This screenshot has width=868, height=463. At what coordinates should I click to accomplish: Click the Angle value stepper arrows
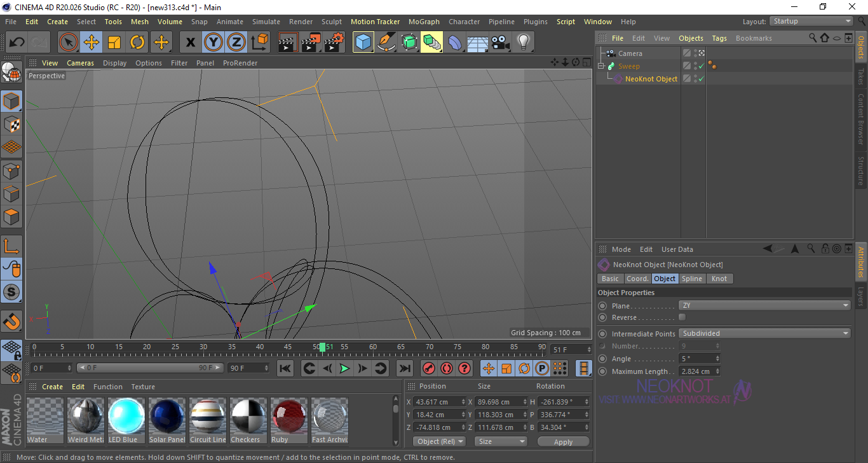click(x=717, y=359)
